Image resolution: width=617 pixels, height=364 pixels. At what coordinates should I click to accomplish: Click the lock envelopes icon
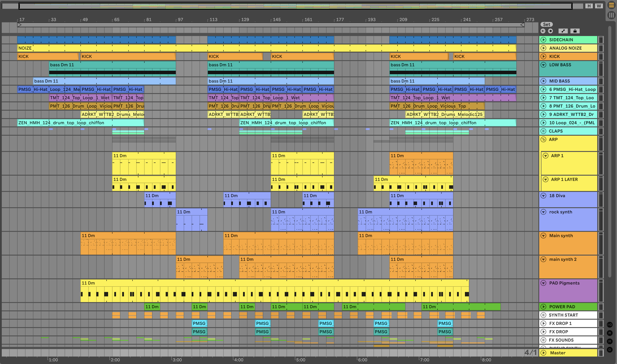tap(575, 31)
